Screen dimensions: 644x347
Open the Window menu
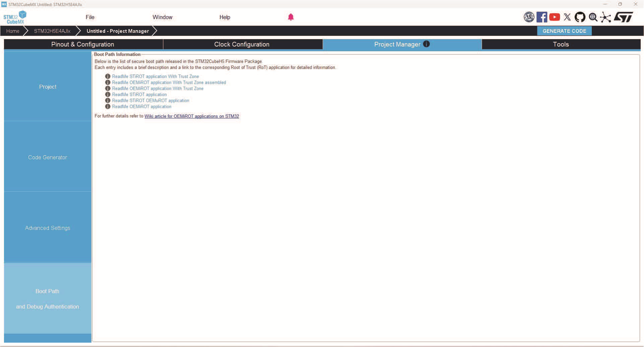(x=162, y=17)
